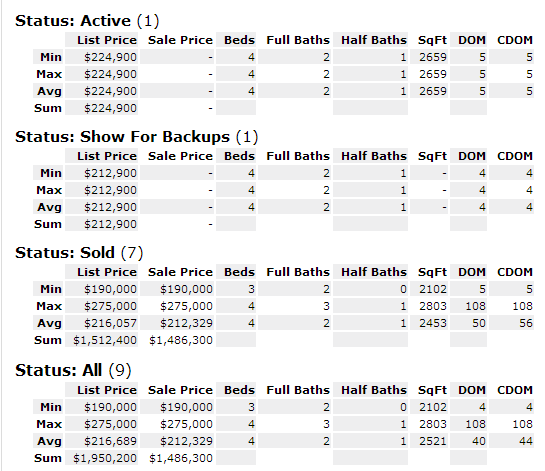Select the Sold average list price $216,057
The width and height of the screenshot is (545, 471).
(110, 323)
